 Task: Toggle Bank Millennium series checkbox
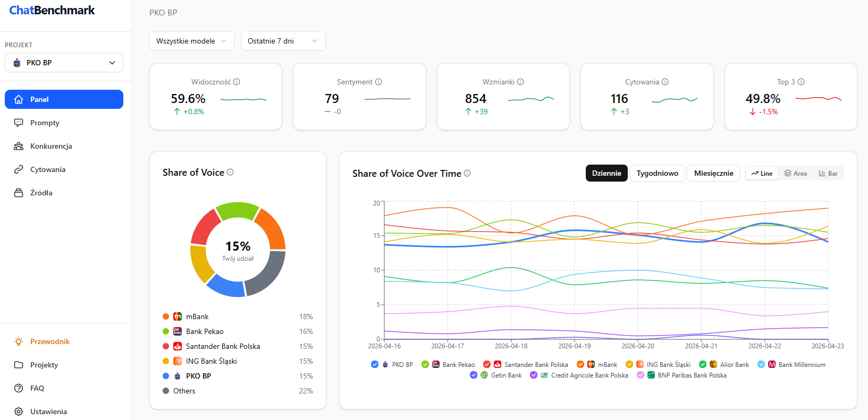(x=761, y=364)
